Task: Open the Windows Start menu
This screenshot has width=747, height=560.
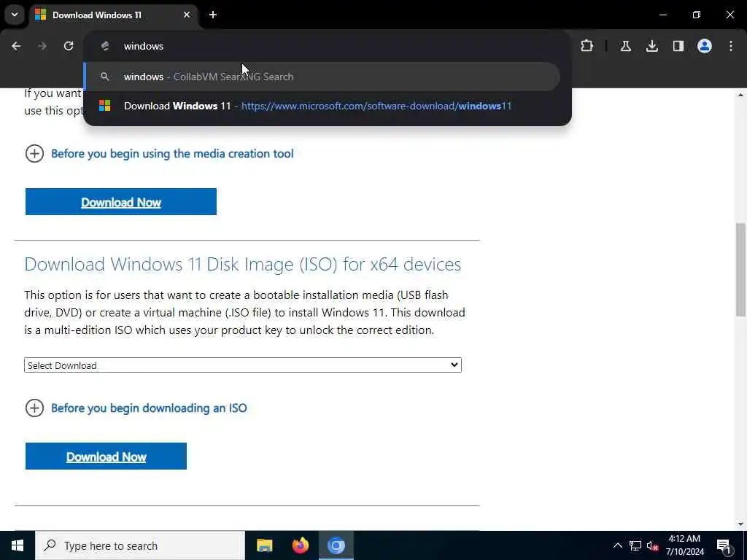Action: [x=18, y=545]
